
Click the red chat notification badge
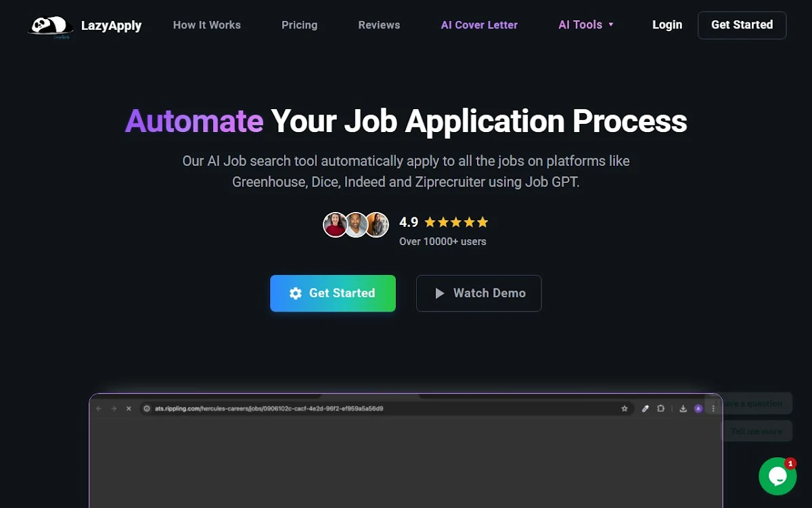coord(790,464)
